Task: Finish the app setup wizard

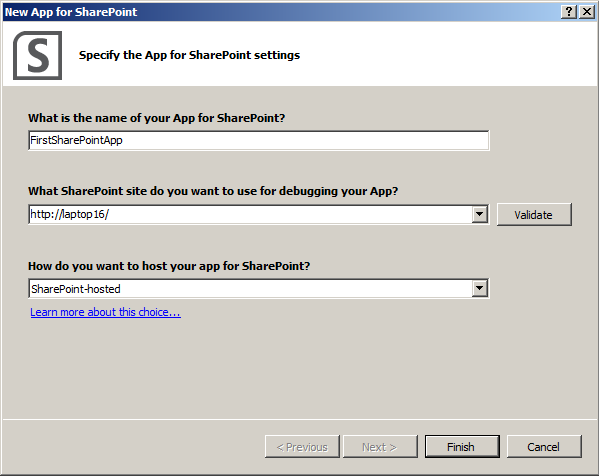Action: pos(462,447)
